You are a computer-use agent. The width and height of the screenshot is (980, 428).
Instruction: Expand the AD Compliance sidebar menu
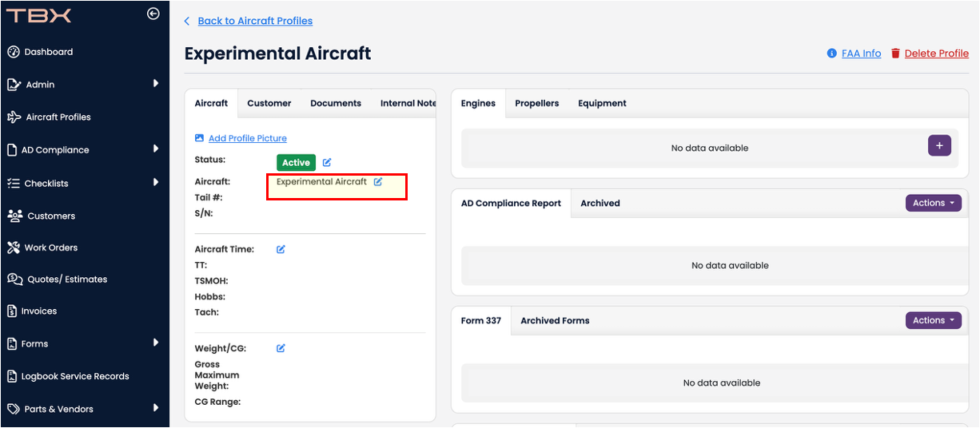click(x=156, y=149)
